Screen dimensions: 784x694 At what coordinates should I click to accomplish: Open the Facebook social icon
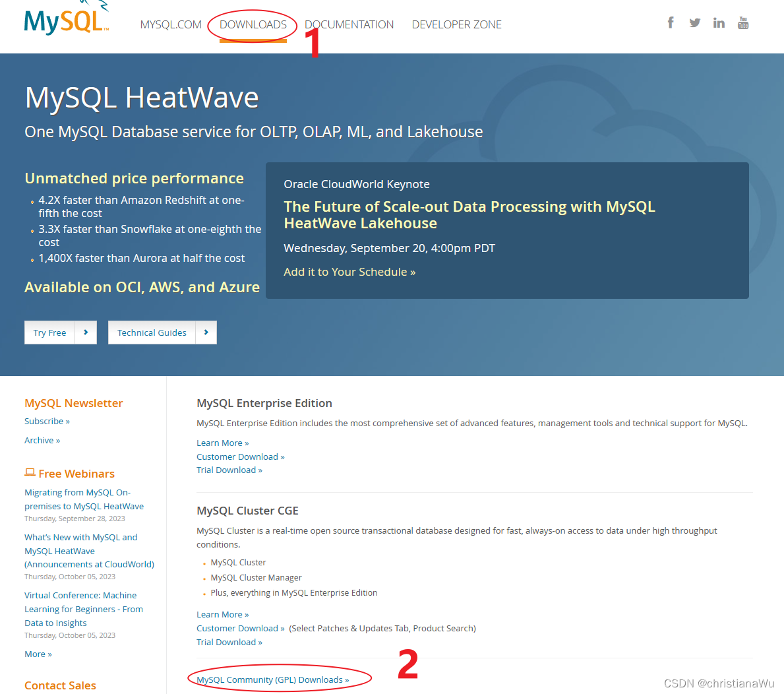pos(671,22)
